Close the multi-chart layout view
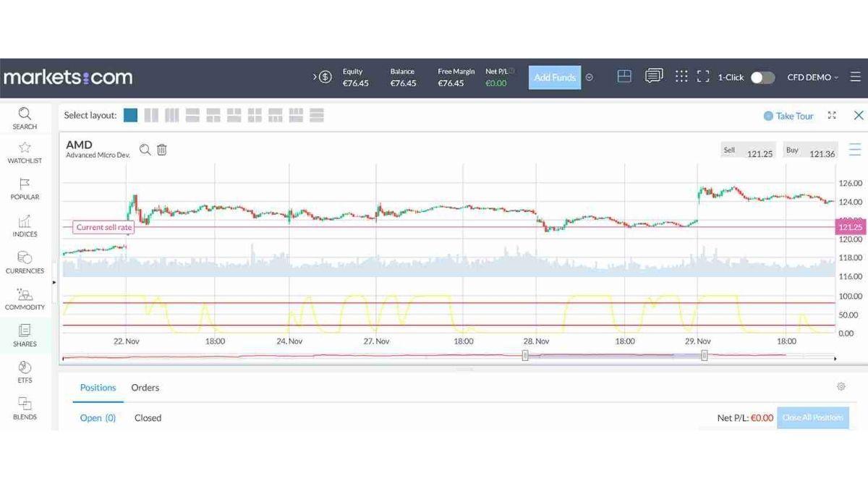 click(x=859, y=115)
